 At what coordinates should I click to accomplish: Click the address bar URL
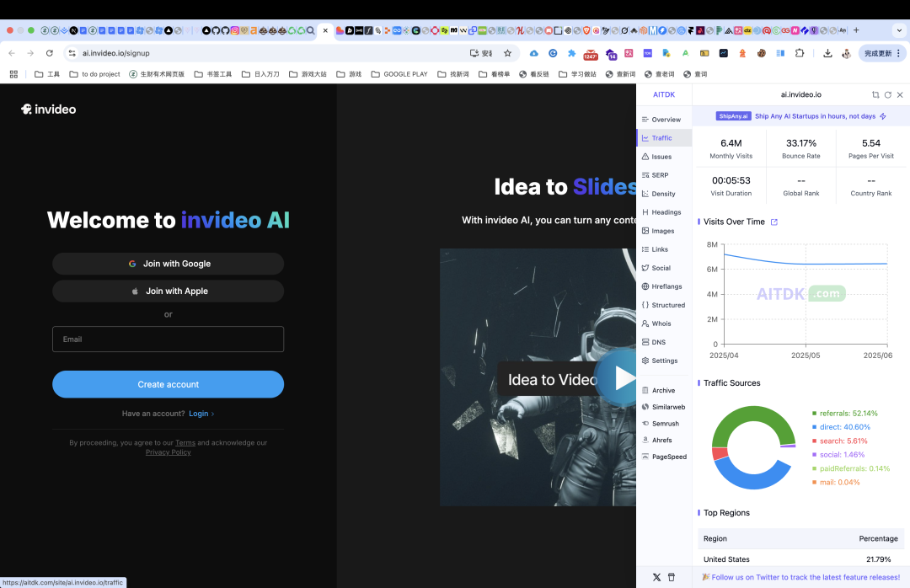tap(116, 53)
